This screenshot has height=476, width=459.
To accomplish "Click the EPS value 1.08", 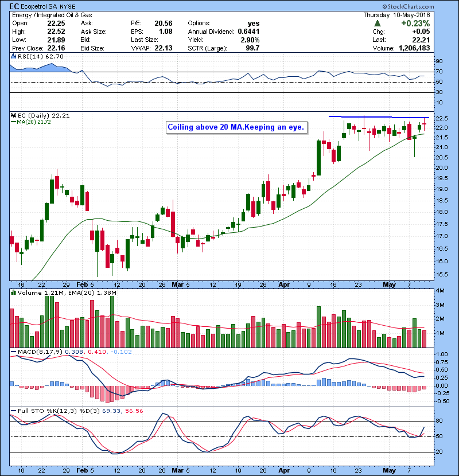I will [x=166, y=32].
